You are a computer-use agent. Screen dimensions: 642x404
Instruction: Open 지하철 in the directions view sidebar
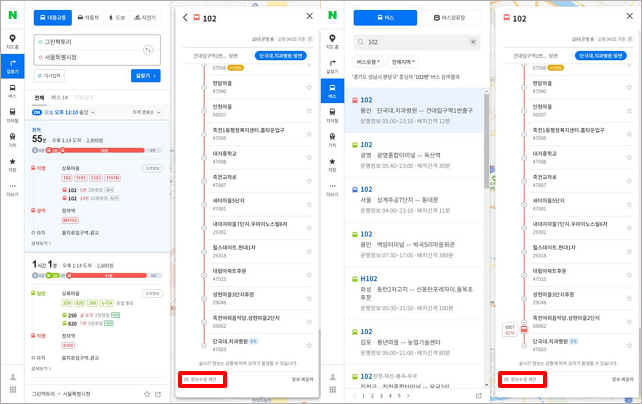(12, 115)
